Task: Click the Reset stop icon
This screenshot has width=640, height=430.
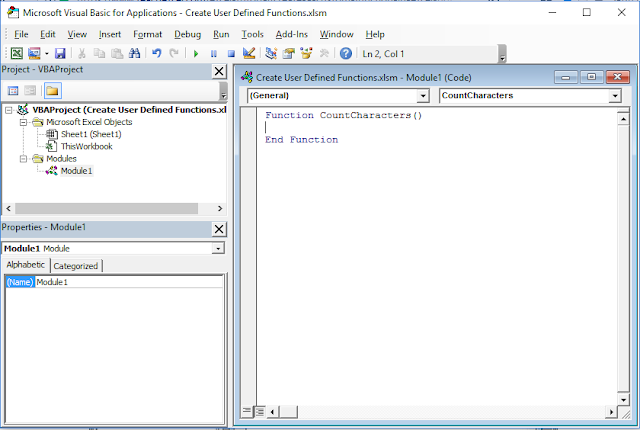Action: click(x=231, y=53)
